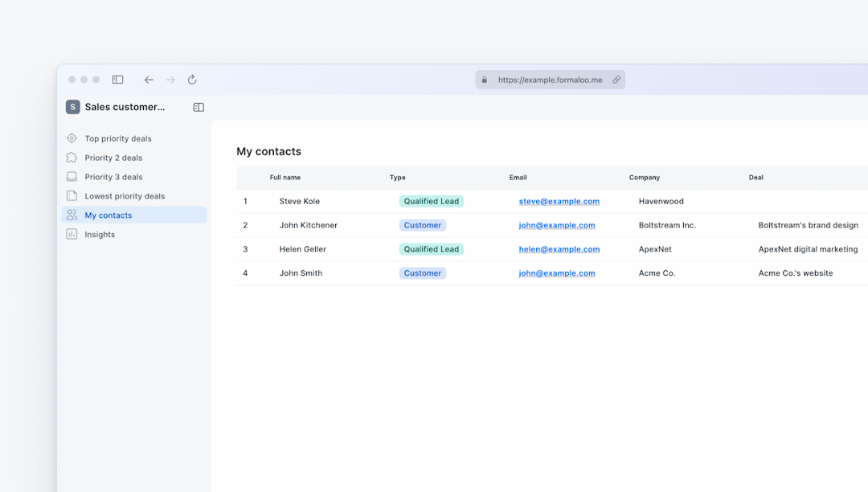
Task: Open the Deal column header menu
Action: pyautogui.click(x=755, y=177)
